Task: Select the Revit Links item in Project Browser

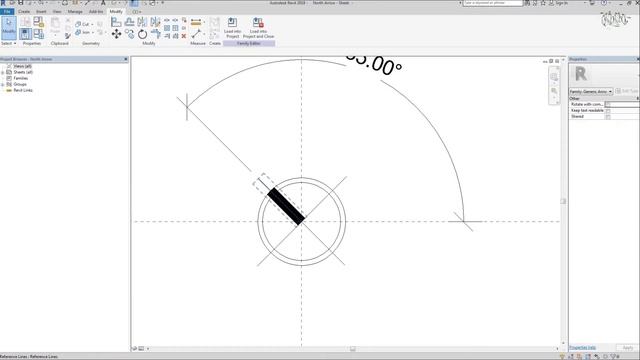Action: (x=23, y=90)
